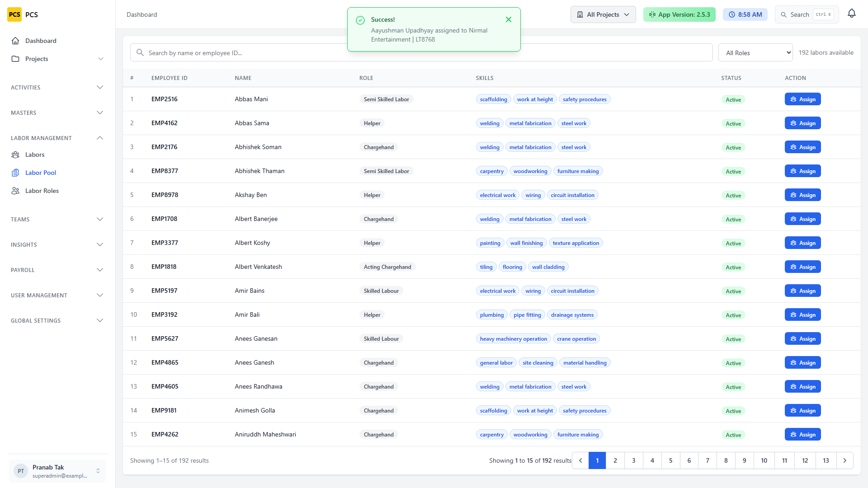Click the Labor Roles icon
Image resolution: width=868 pixels, height=488 pixels.
(x=15, y=191)
